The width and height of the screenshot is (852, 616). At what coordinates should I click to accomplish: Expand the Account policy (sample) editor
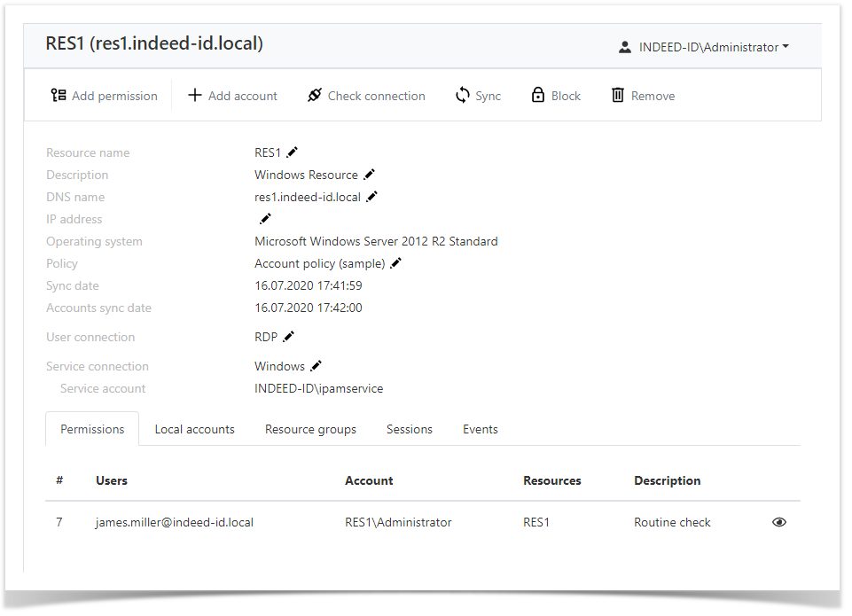[395, 263]
